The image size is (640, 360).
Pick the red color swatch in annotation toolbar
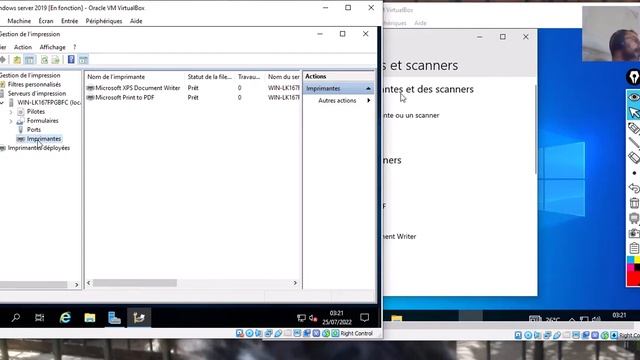coord(634,278)
